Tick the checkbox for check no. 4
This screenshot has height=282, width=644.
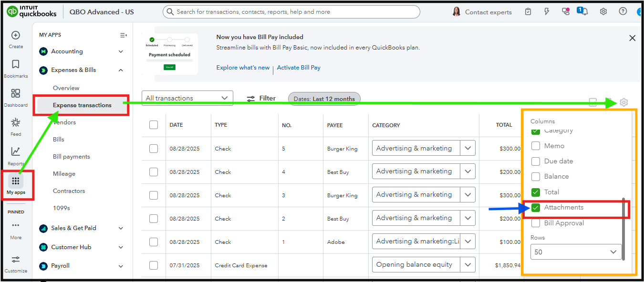154,172
